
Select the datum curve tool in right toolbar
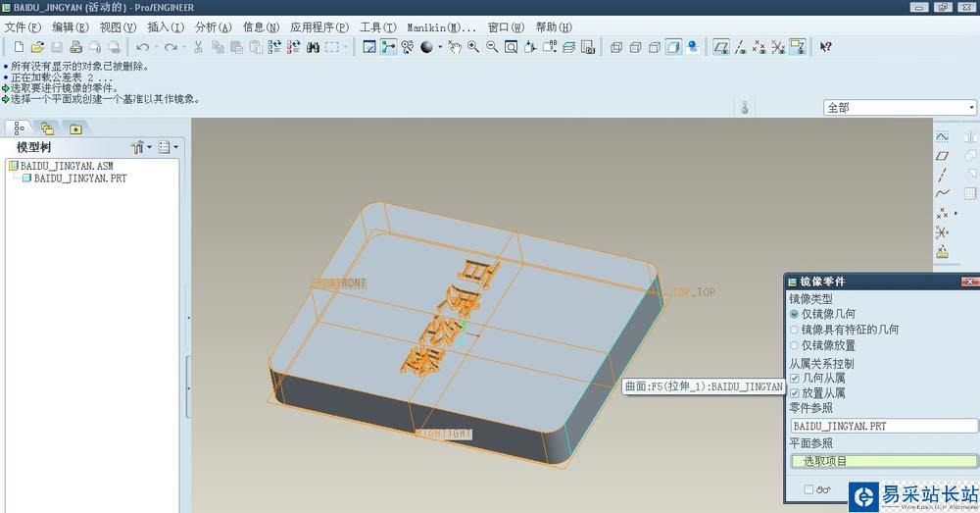point(943,193)
